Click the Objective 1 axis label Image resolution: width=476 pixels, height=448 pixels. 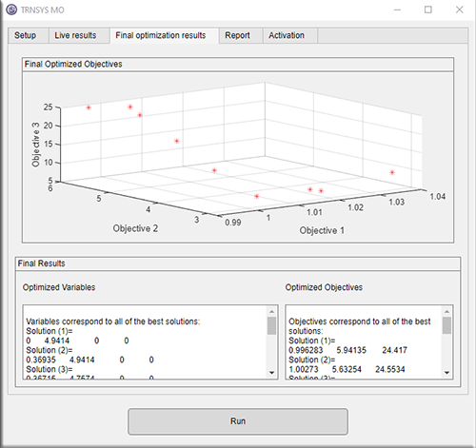pyautogui.click(x=322, y=230)
